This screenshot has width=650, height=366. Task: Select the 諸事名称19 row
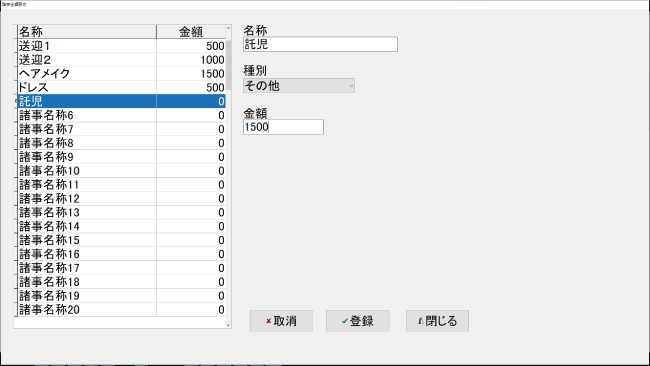[121, 296]
